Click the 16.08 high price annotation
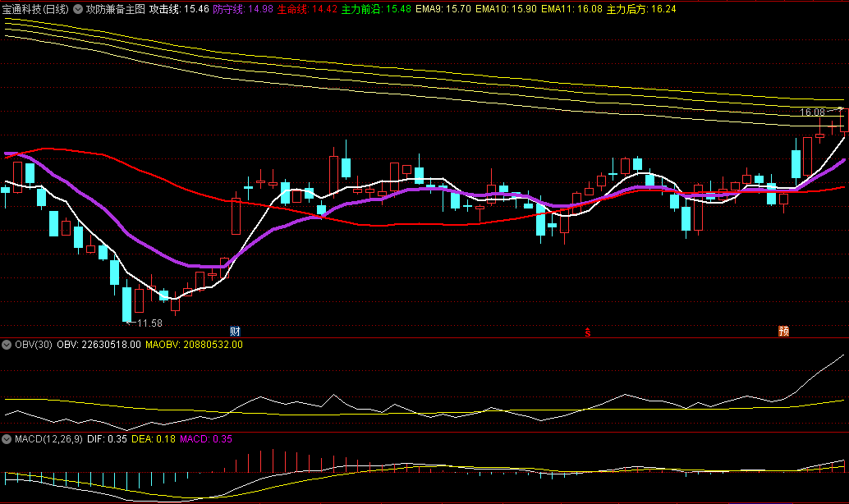849x504 pixels. point(812,112)
